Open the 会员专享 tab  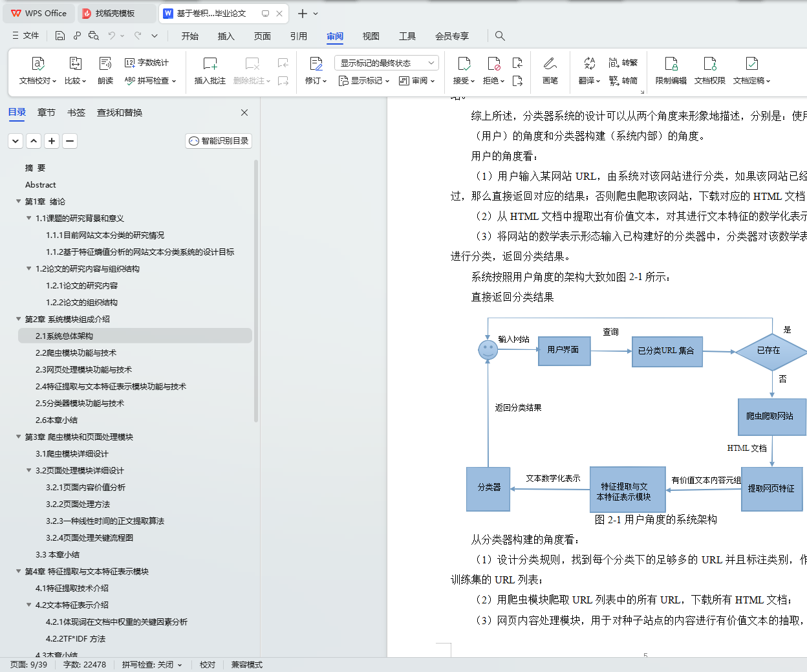tap(452, 36)
